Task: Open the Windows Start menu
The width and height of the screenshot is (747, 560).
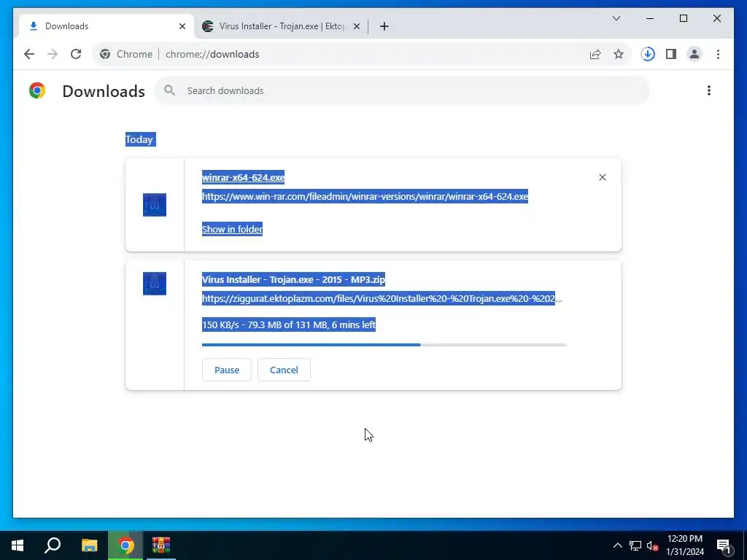Action: pos(18,545)
